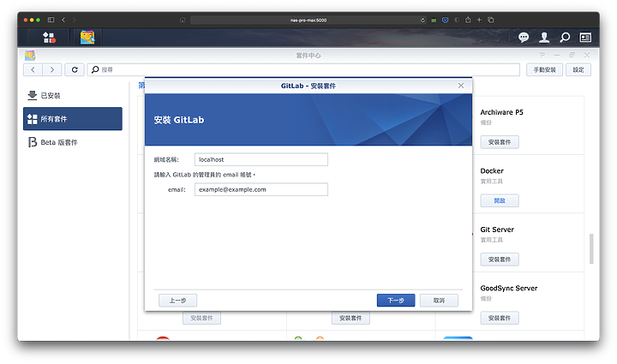
Task: Refresh the Package Center list
Action: coord(75,69)
